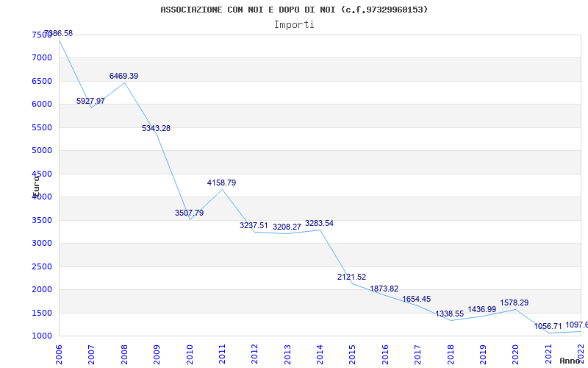Click the x-axis year 2016

tap(385, 355)
